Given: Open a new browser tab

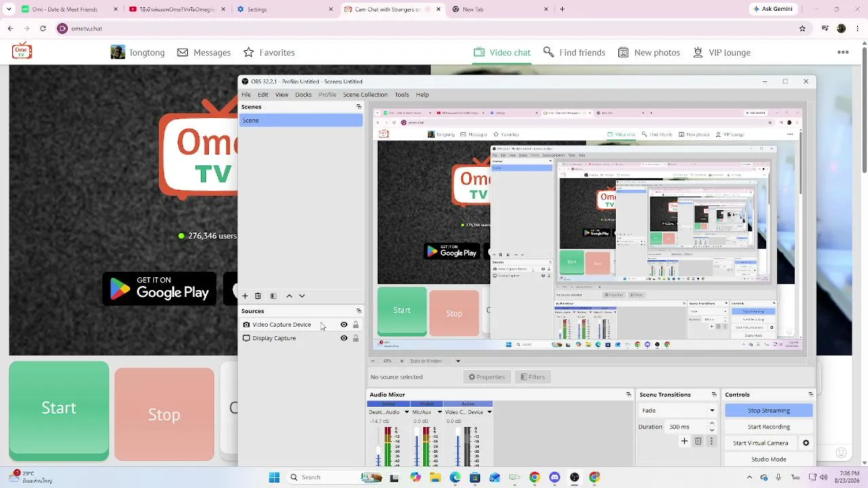Looking at the screenshot, I should coord(562,9).
